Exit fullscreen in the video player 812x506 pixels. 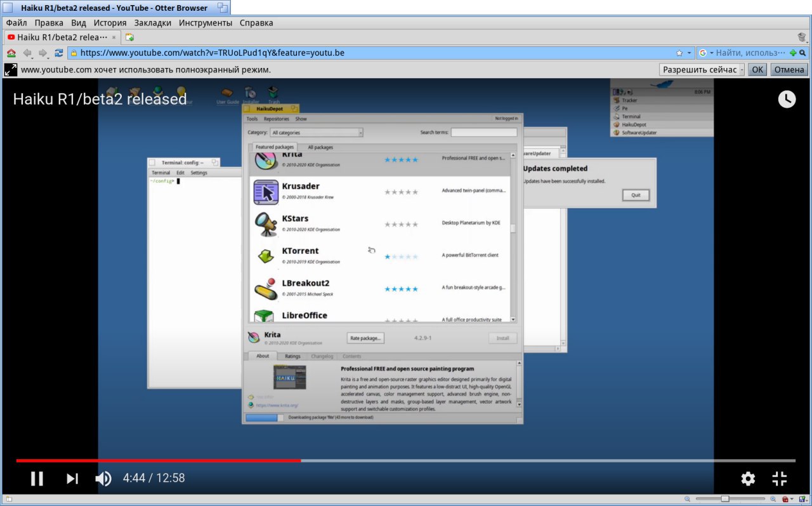pyautogui.click(x=780, y=479)
